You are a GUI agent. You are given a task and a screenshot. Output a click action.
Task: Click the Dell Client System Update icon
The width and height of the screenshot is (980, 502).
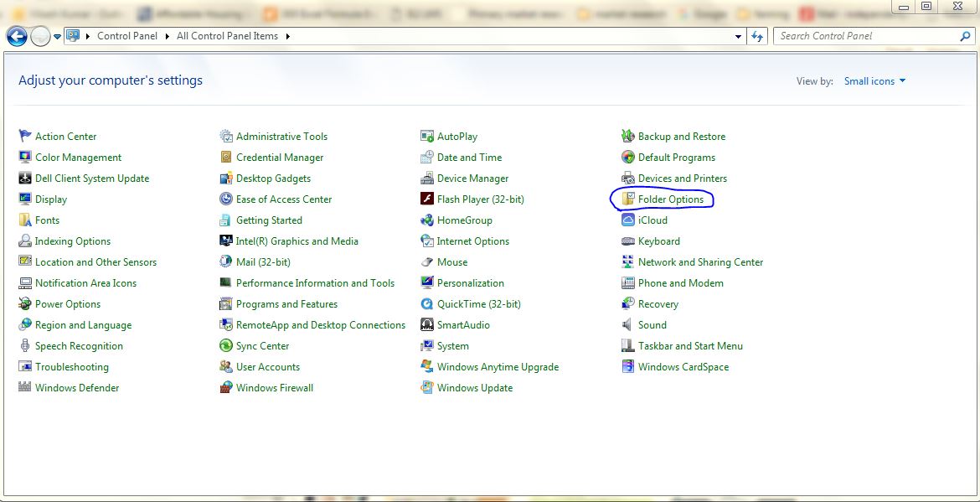[x=25, y=179]
